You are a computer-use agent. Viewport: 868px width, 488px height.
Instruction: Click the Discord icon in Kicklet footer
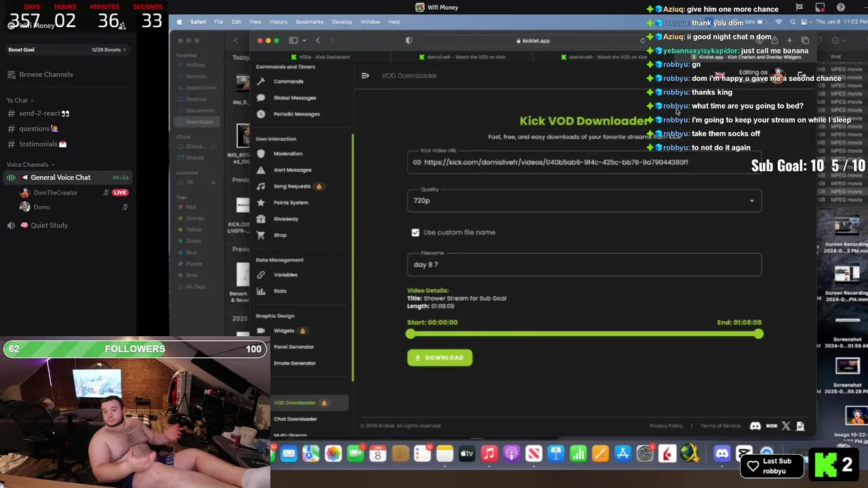coord(755,426)
